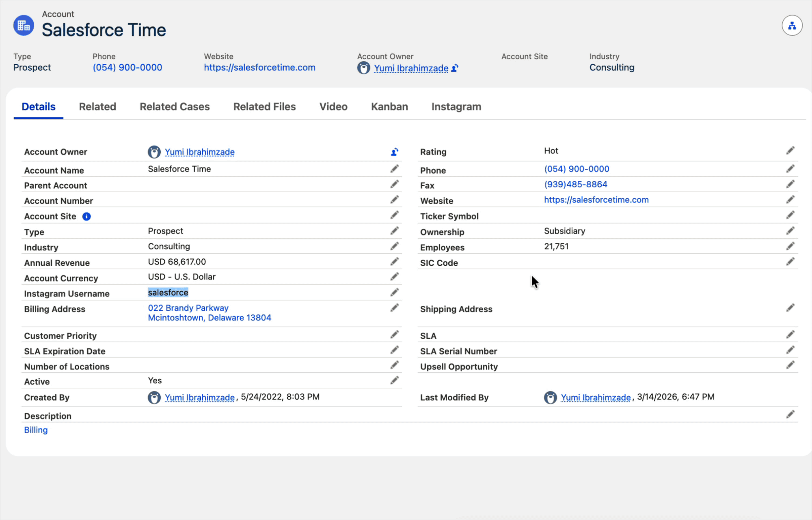Click the change owner icon beside Account Owner

(x=393, y=152)
